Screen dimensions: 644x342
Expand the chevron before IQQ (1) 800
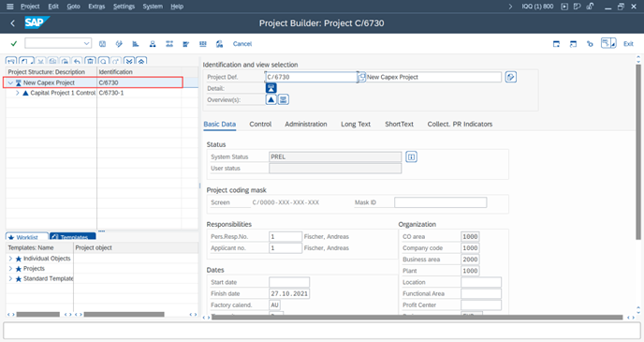[x=510, y=7]
